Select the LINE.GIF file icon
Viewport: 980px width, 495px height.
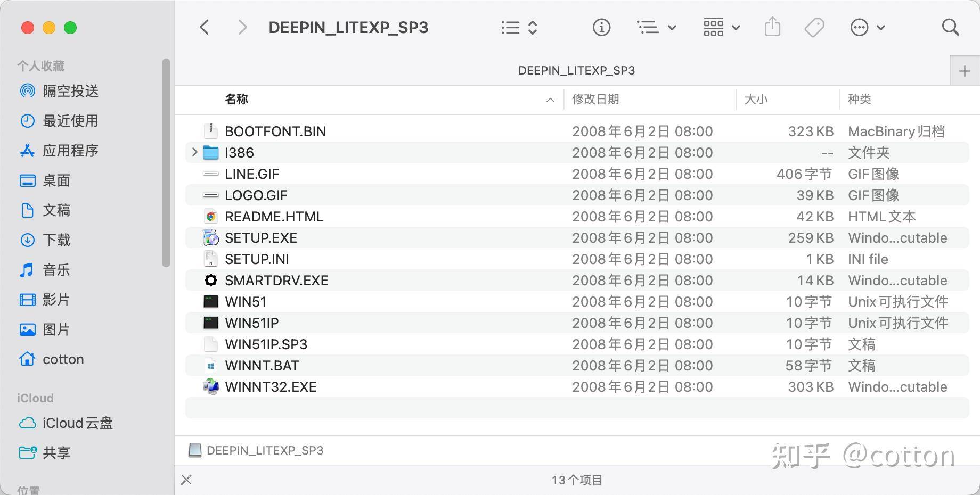211,174
